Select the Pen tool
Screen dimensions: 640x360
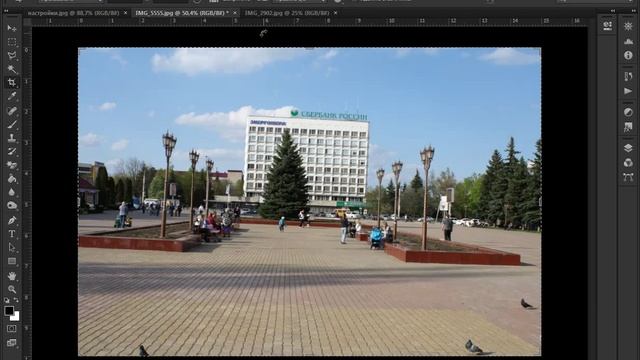click(12, 220)
